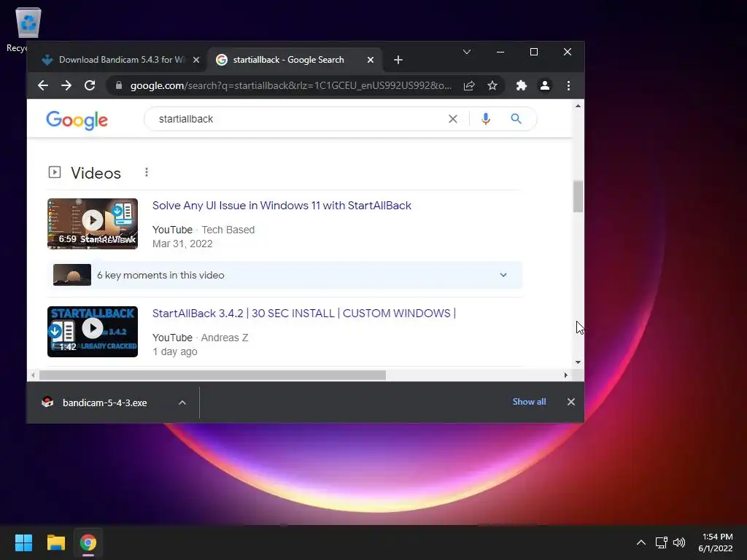Click the horizontal scrollbar thumb
The width and height of the screenshot is (747, 560).
212,376
